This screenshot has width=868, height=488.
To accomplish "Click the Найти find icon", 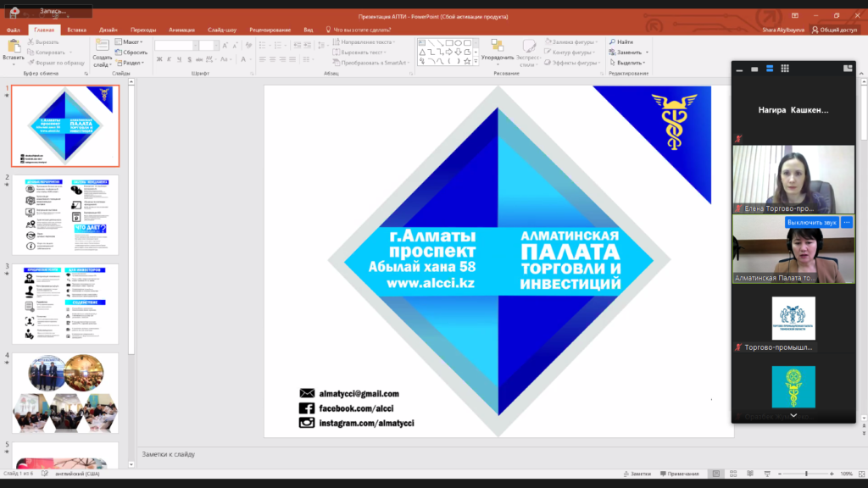I will click(x=612, y=42).
